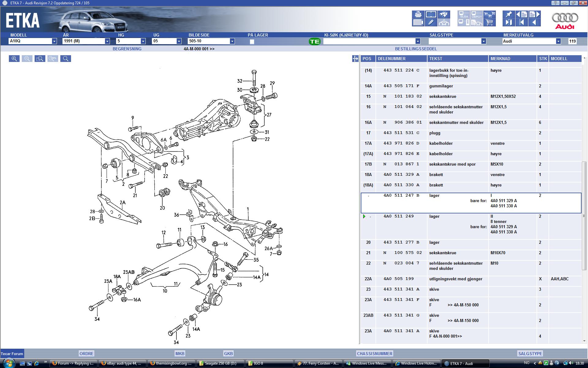Image resolution: width=588 pixels, height=368 pixels.
Task: Click the GKB tab in bottom bar
Action: [228, 354]
